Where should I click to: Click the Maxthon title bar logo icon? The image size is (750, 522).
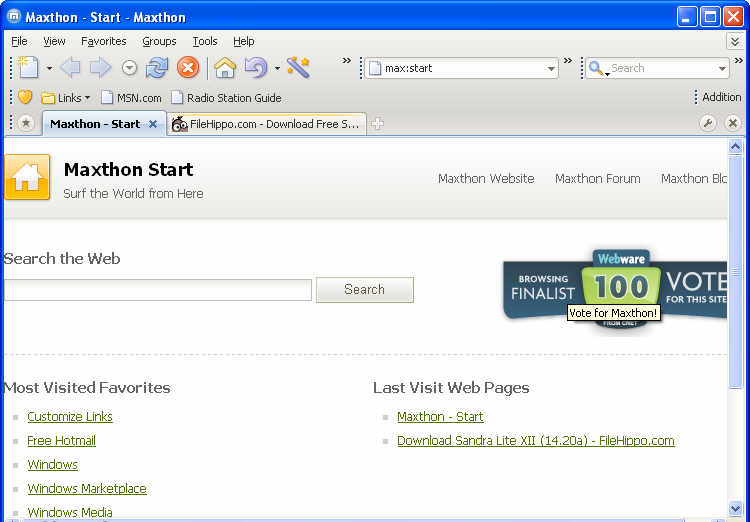[14, 17]
